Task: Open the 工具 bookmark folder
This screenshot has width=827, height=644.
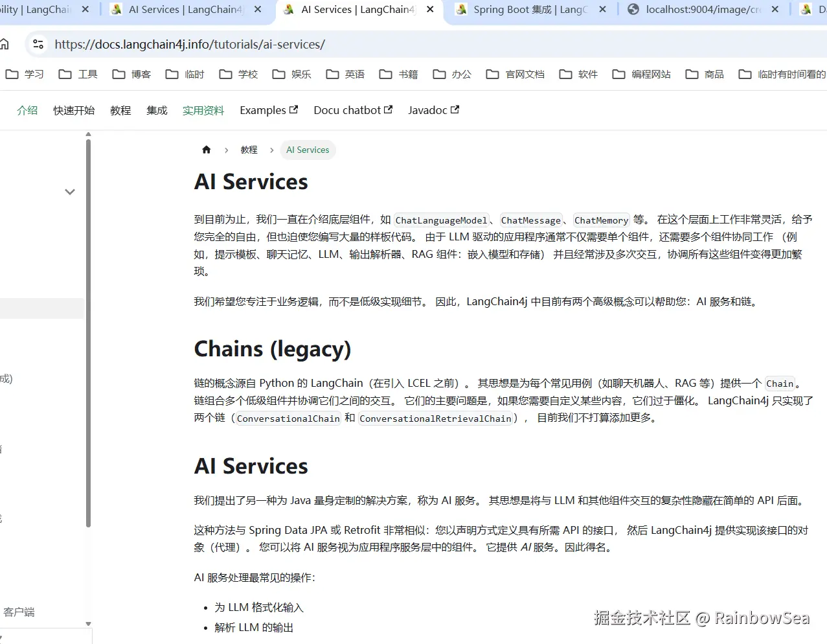Action: pyautogui.click(x=78, y=75)
